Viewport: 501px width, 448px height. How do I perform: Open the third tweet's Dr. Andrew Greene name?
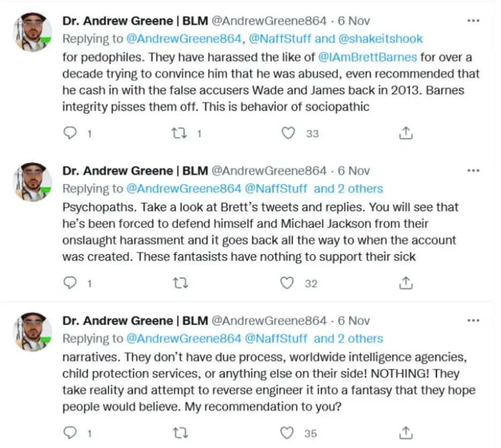coord(117,321)
